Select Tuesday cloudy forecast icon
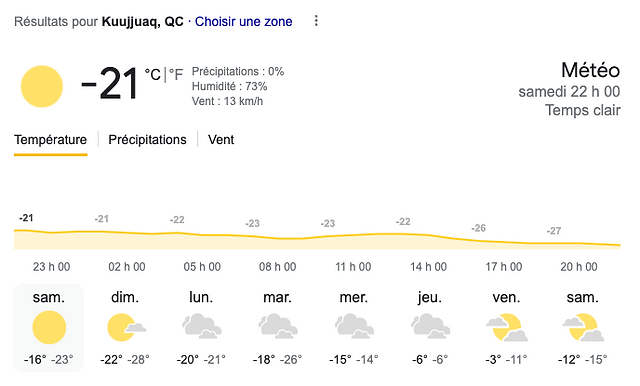 pos(278,326)
